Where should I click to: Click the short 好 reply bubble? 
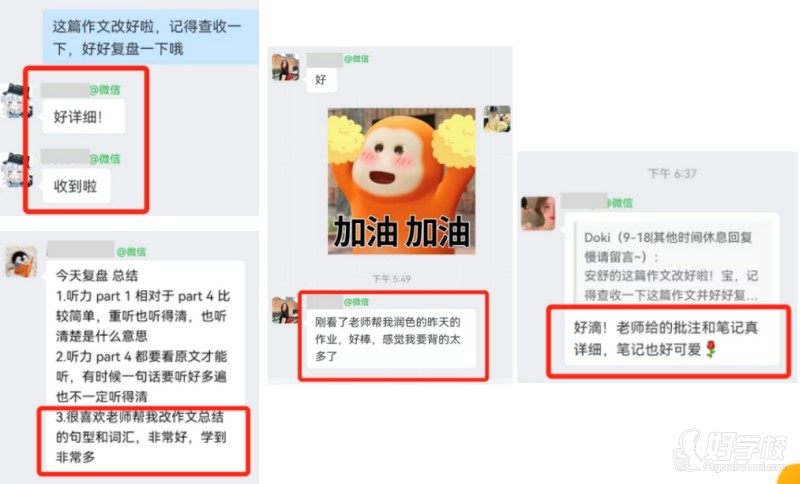pos(321,80)
